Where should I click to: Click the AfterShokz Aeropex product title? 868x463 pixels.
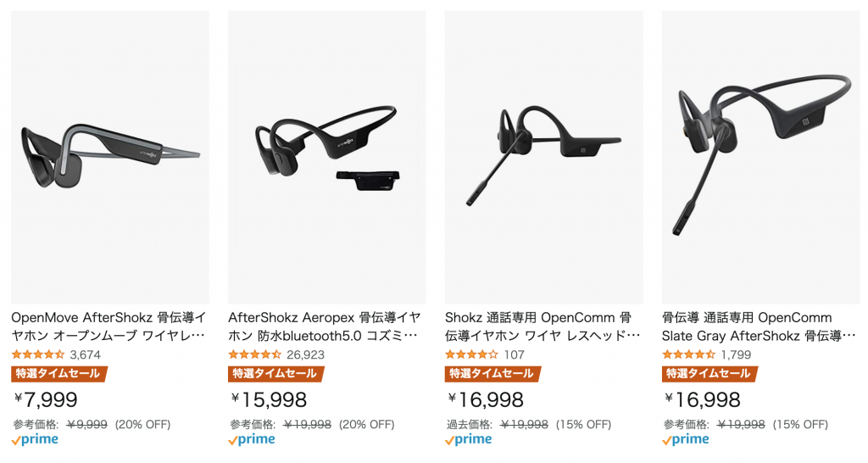click(x=325, y=326)
